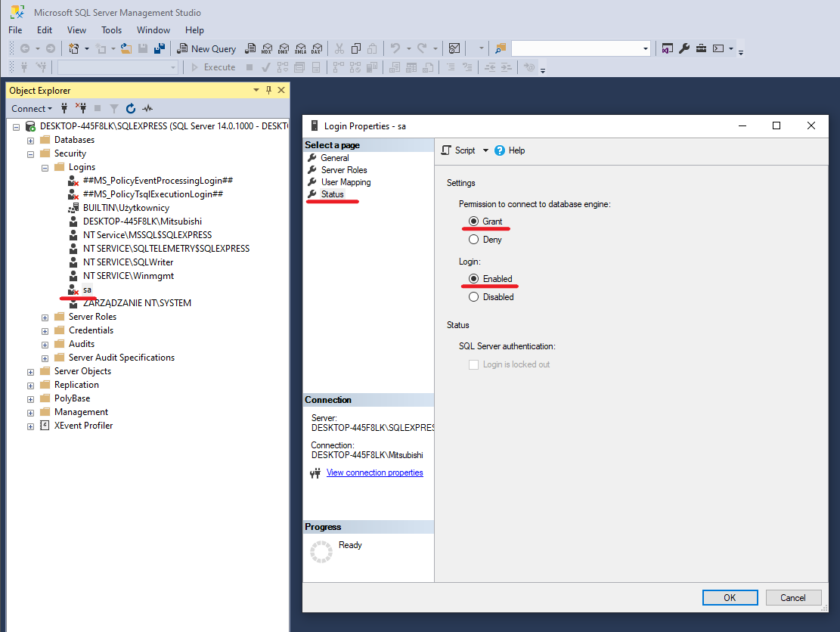Expand the Server Objects node
Image resolution: width=840 pixels, height=632 pixels.
tap(30, 372)
